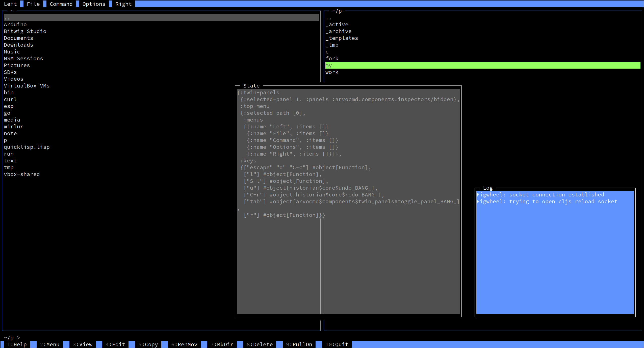
Task: Select the _active folder
Action: click(x=337, y=24)
